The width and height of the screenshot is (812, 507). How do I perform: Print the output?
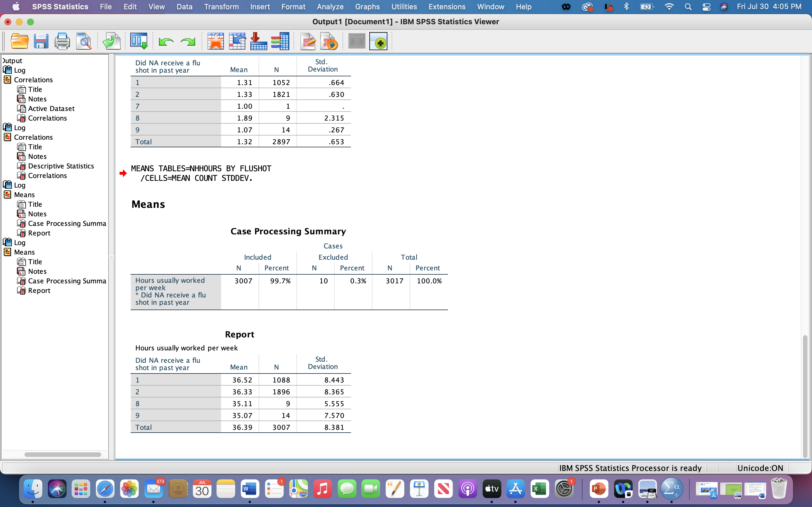(62, 41)
